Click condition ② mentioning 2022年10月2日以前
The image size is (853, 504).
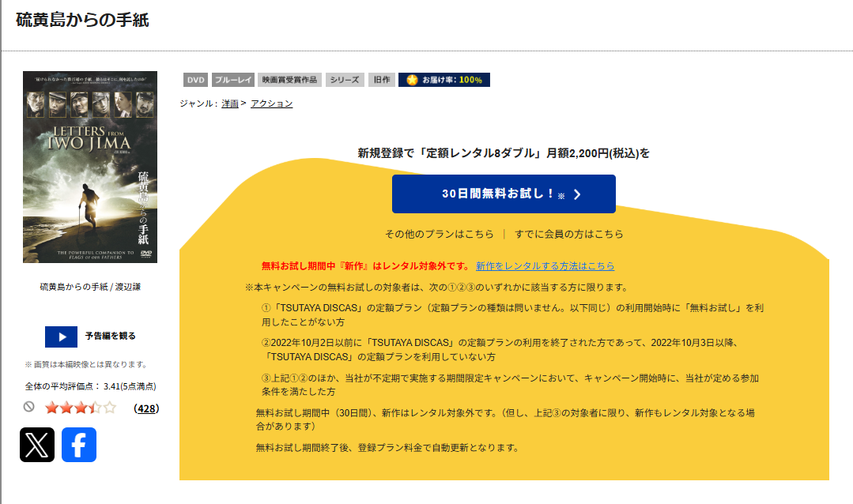(500, 350)
